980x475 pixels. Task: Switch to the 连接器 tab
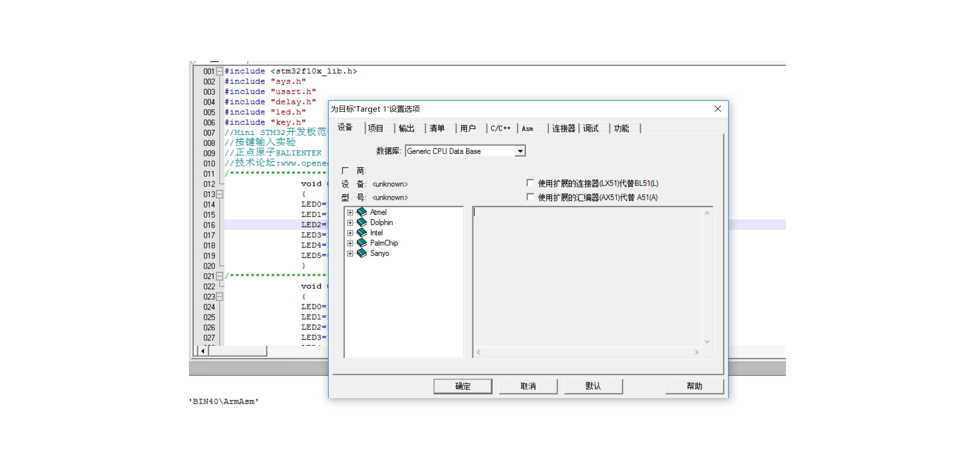point(564,129)
